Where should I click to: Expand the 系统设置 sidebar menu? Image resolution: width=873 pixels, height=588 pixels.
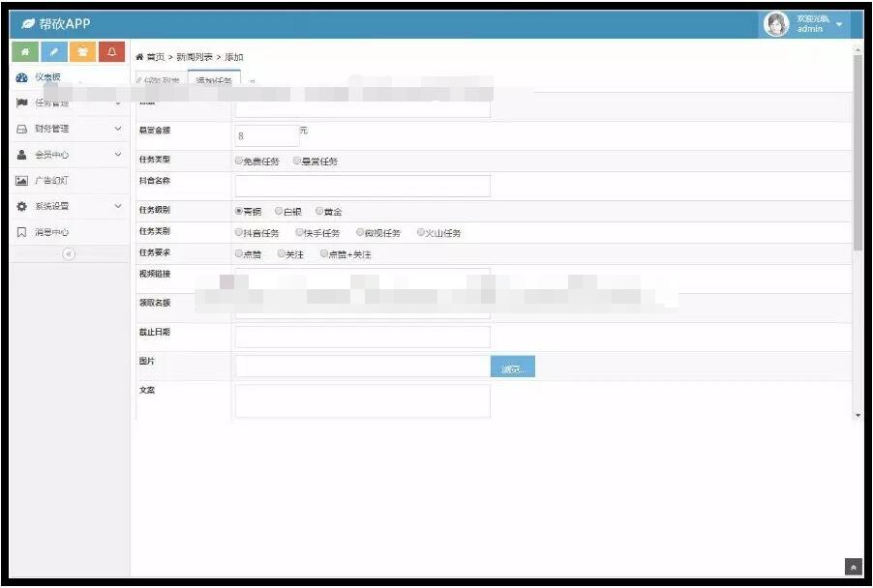(68, 206)
